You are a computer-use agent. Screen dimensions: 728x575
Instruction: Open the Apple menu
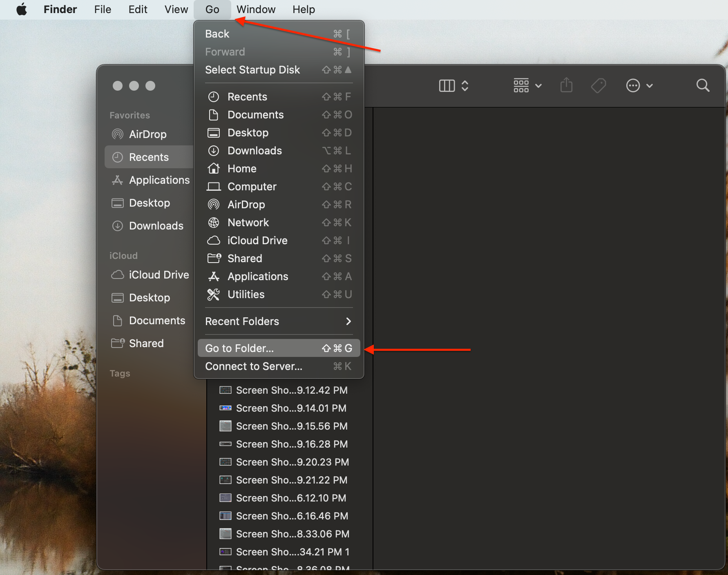click(22, 9)
